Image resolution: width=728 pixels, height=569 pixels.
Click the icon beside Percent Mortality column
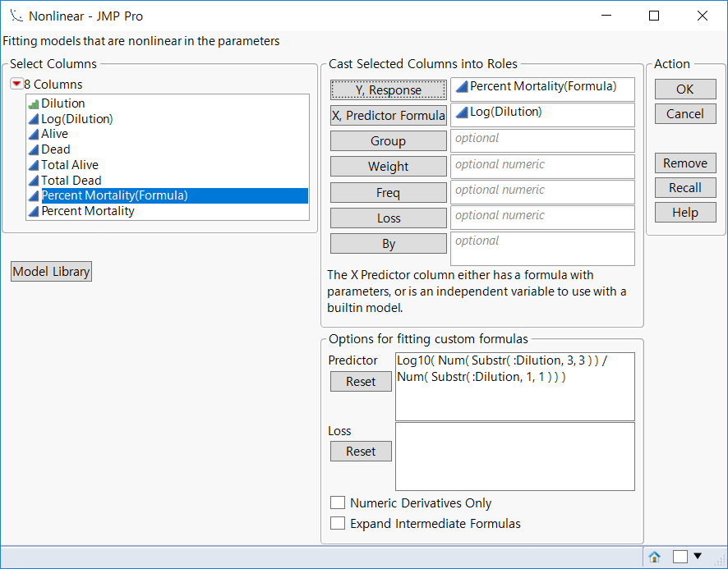point(34,212)
